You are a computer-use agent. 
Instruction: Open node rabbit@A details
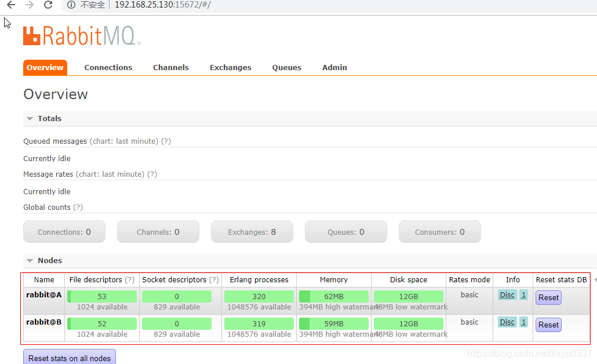(x=44, y=294)
